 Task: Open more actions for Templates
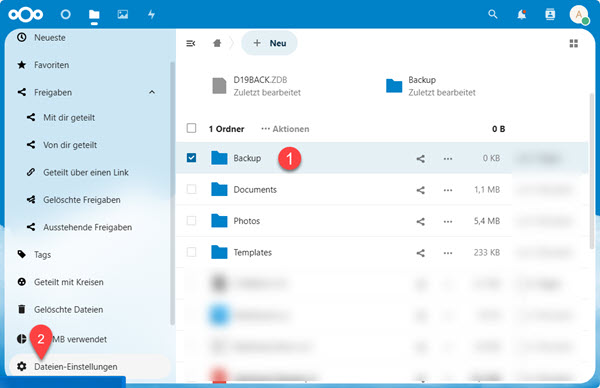(x=448, y=253)
